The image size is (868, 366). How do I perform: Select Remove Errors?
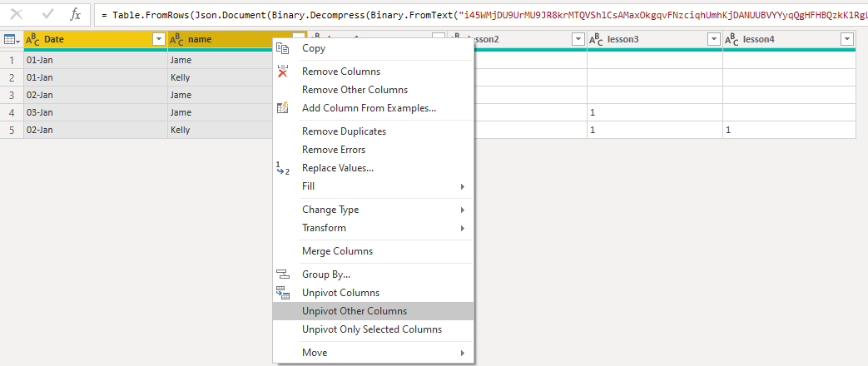(x=373, y=150)
